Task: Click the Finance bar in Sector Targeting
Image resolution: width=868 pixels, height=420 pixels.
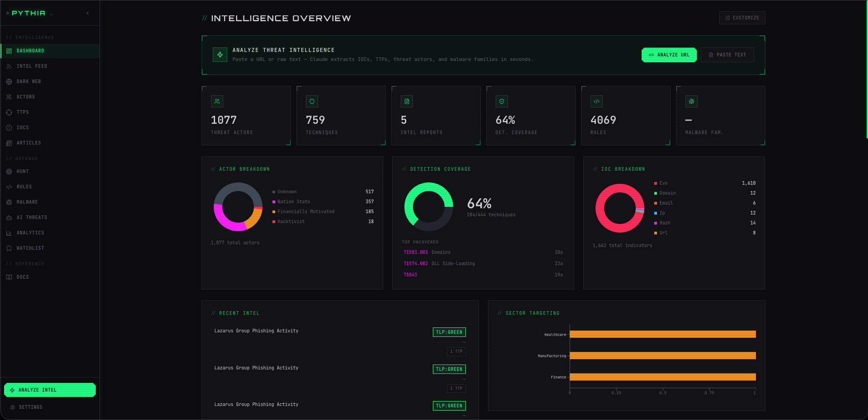Action: click(663, 377)
